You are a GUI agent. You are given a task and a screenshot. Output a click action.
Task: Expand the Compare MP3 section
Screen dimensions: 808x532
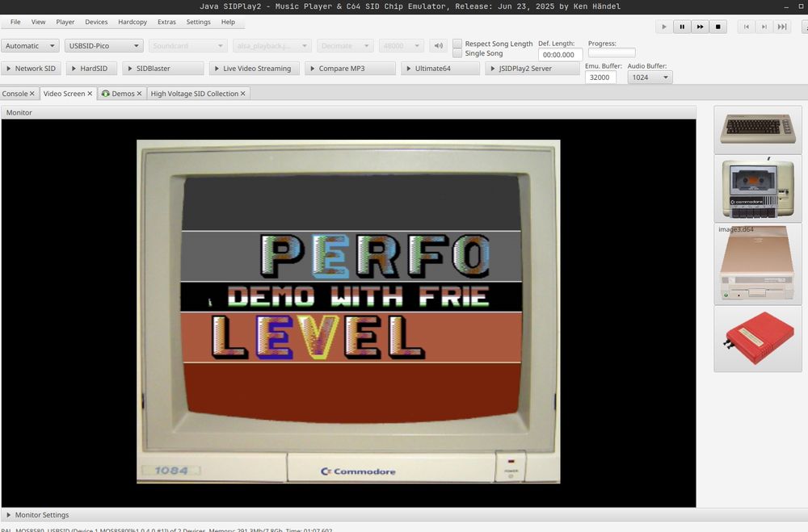tap(350, 69)
